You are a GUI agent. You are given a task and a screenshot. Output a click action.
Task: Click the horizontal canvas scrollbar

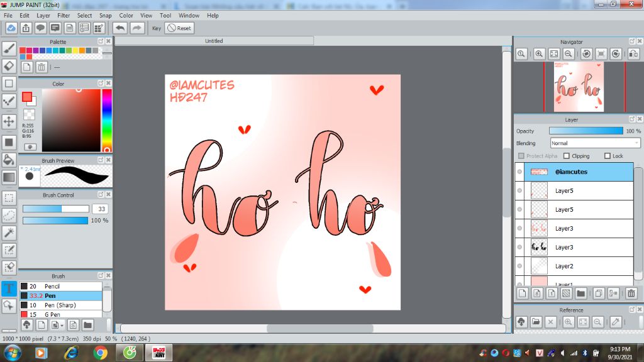point(320,328)
